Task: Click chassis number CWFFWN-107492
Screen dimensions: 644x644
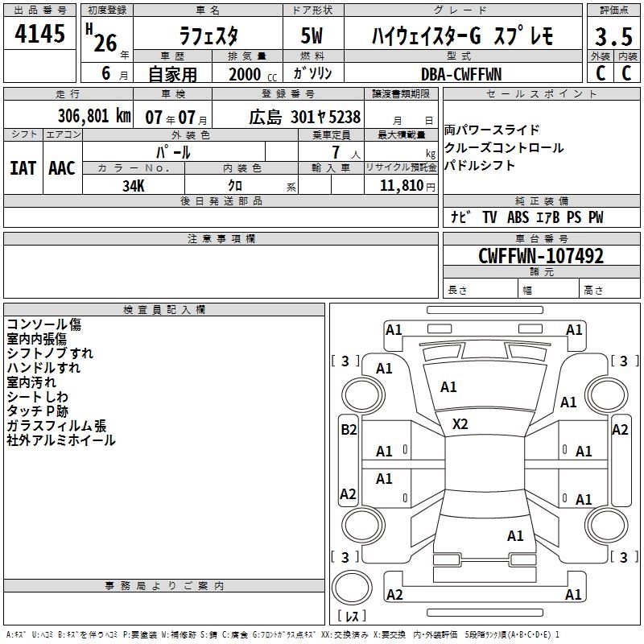Action: [x=541, y=255]
